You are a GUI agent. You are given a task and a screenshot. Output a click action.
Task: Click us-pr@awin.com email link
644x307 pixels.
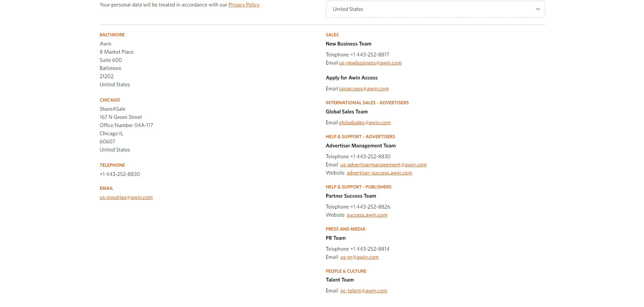(359, 257)
